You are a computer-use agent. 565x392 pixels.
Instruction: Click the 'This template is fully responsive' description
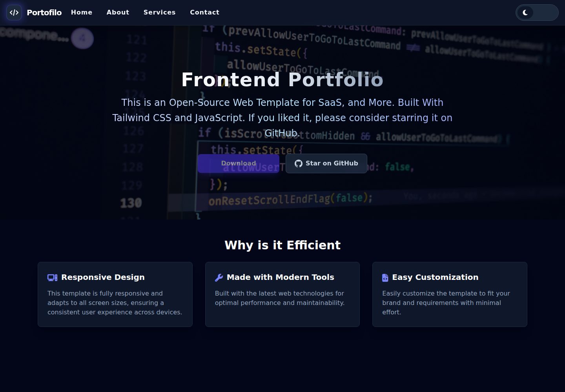click(115, 303)
